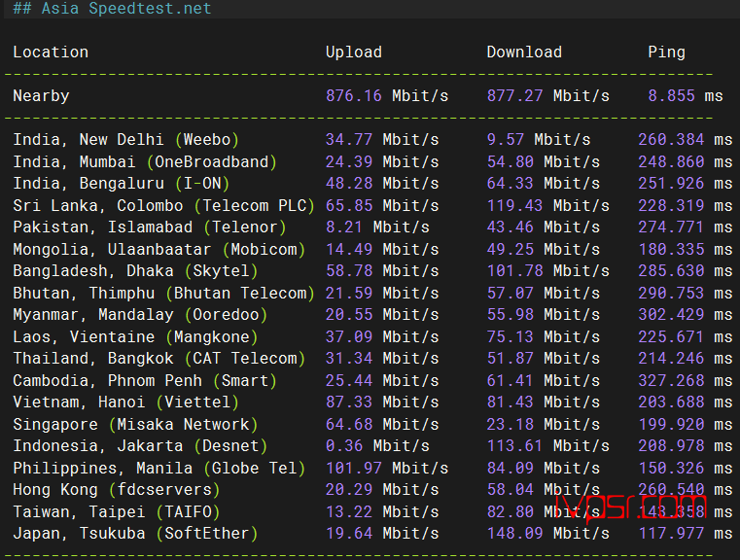Click Singapore ping value 199.920
Image resolution: width=740 pixels, height=560 pixels.
pos(671,425)
